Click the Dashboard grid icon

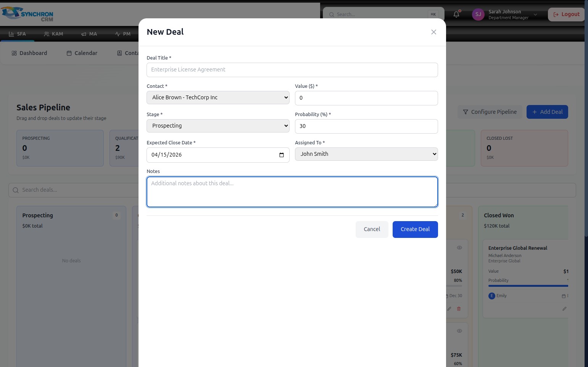coord(14,53)
